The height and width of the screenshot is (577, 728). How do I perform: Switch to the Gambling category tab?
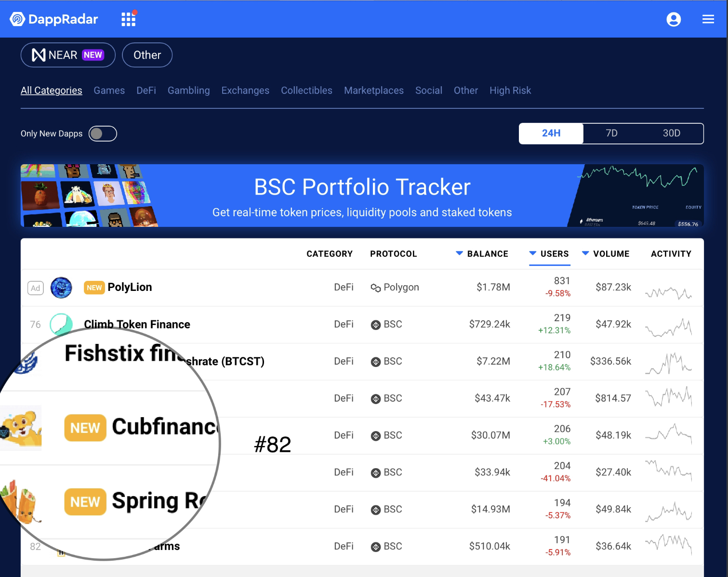click(189, 91)
